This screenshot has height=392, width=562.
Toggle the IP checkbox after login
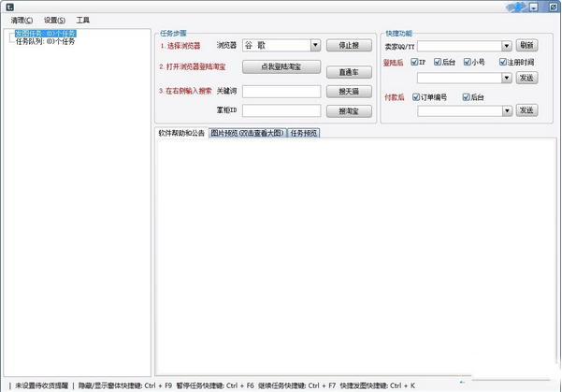414,62
